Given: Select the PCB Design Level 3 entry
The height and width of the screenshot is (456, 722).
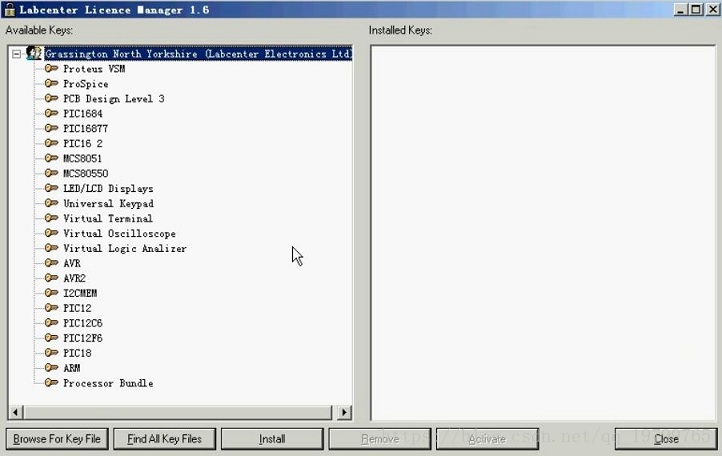Looking at the screenshot, I should click(x=114, y=99).
